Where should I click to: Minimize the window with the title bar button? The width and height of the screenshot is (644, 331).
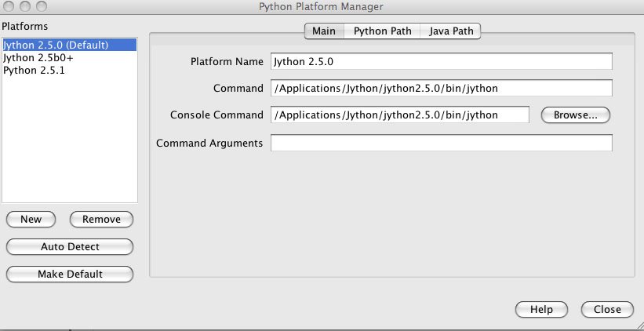(24, 7)
